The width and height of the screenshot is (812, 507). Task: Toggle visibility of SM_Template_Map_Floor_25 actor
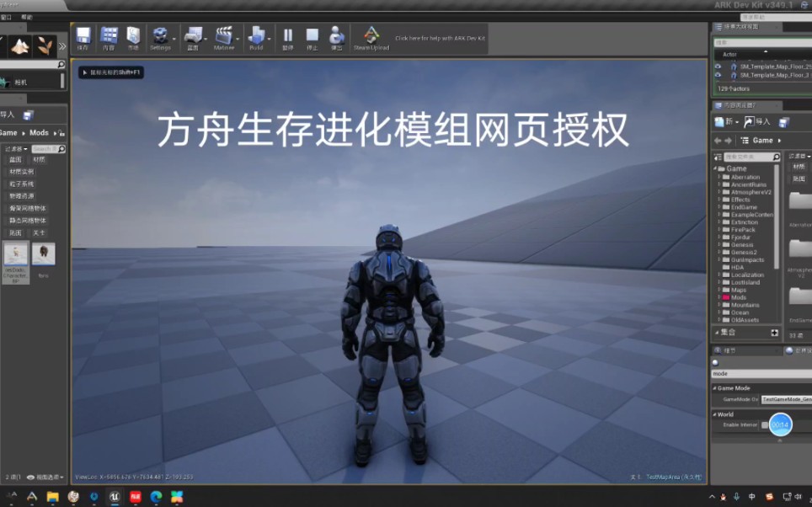click(718, 67)
